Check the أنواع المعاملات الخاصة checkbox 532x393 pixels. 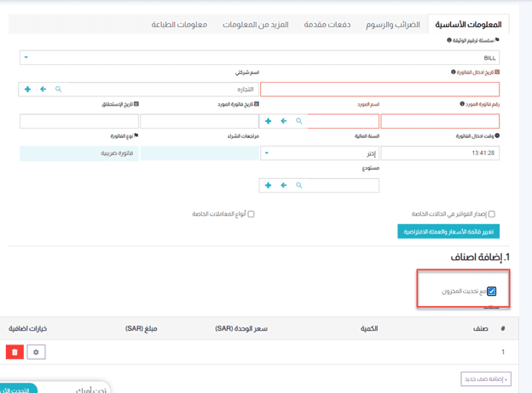(251, 214)
